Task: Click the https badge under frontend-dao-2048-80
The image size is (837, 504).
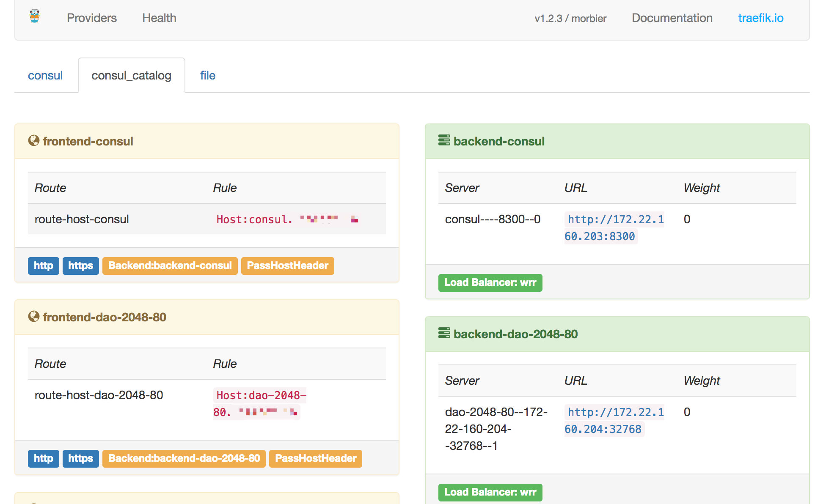Action: (x=81, y=459)
